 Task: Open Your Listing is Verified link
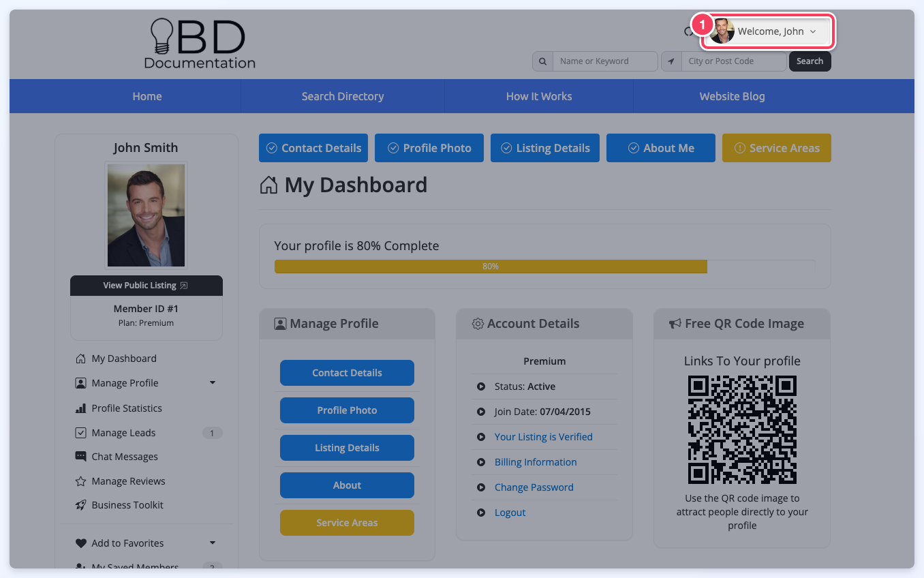tap(544, 437)
